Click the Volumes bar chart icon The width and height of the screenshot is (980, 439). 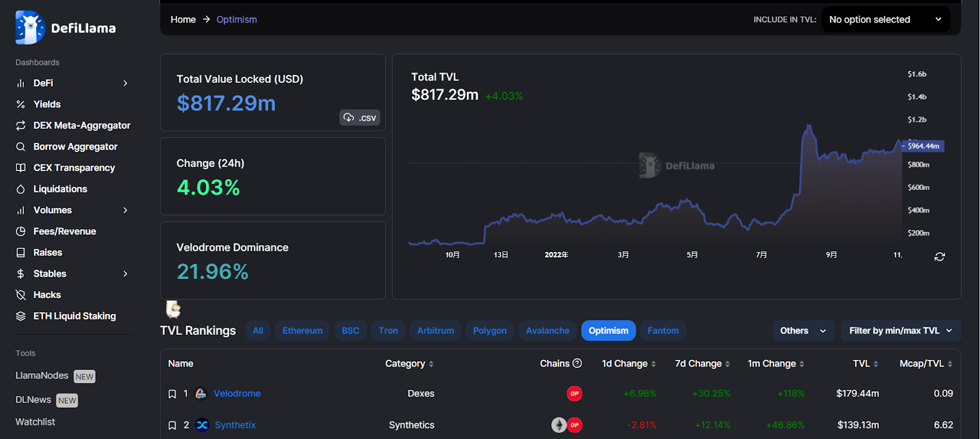coord(21,210)
